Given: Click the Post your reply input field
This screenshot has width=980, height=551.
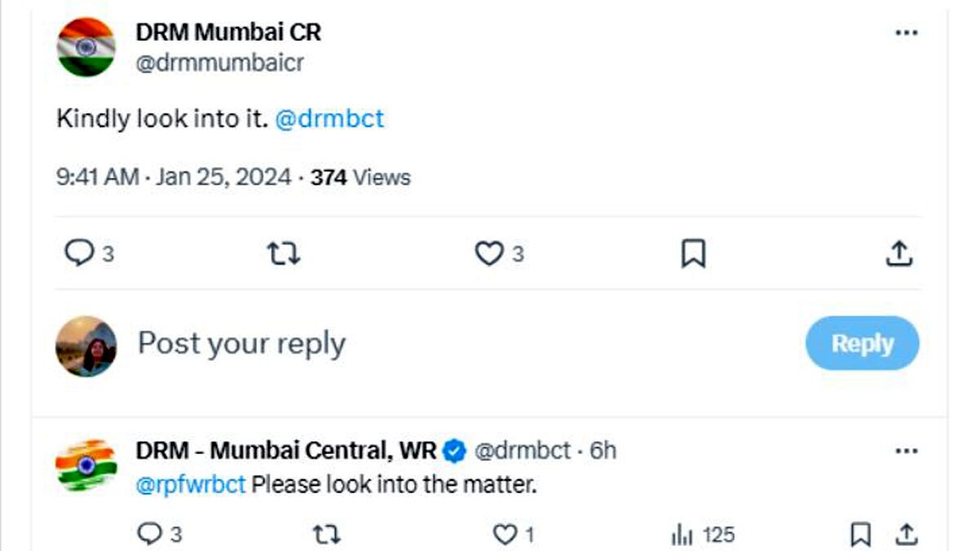Looking at the screenshot, I should pos(241,343).
